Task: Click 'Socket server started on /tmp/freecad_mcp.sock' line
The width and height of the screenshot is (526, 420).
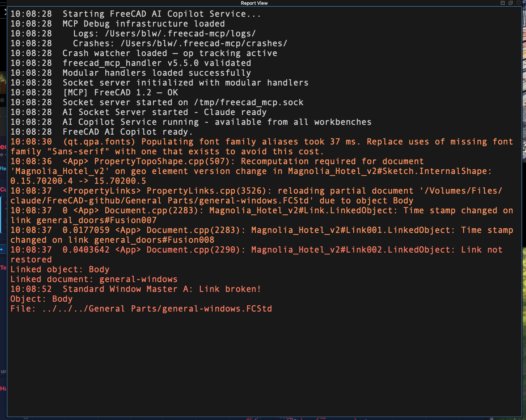Action: tap(157, 102)
